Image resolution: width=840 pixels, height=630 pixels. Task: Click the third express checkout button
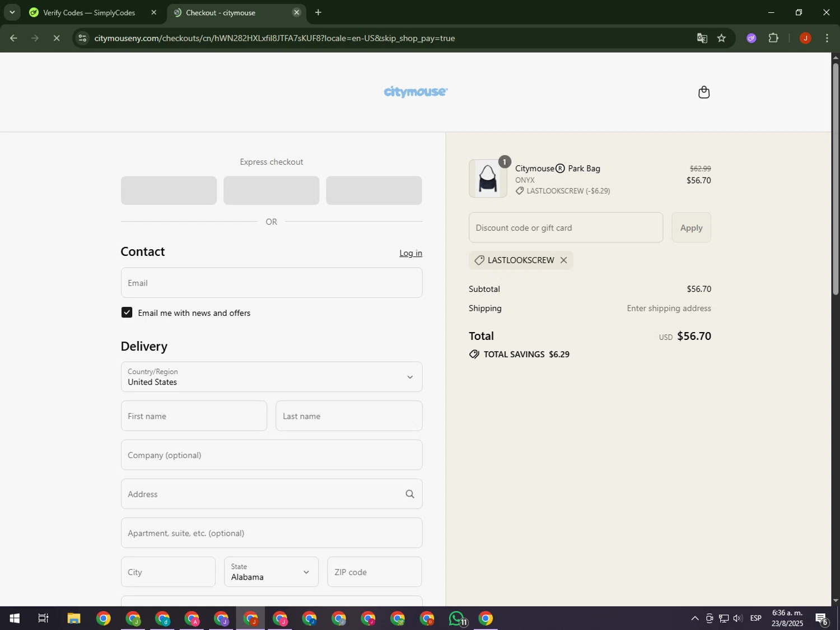pos(374,190)
